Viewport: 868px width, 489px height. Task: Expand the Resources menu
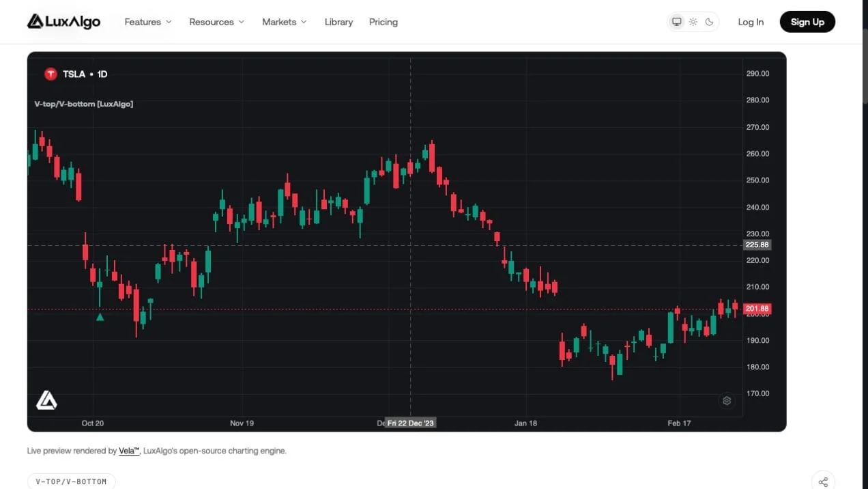(216, 22)
